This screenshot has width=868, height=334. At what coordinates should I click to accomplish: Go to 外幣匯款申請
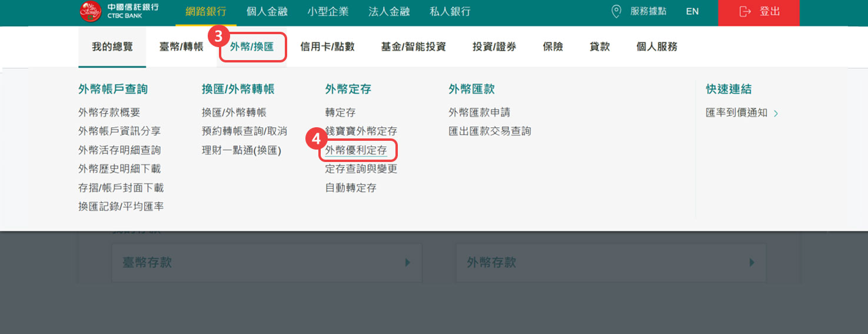(479, 113)
